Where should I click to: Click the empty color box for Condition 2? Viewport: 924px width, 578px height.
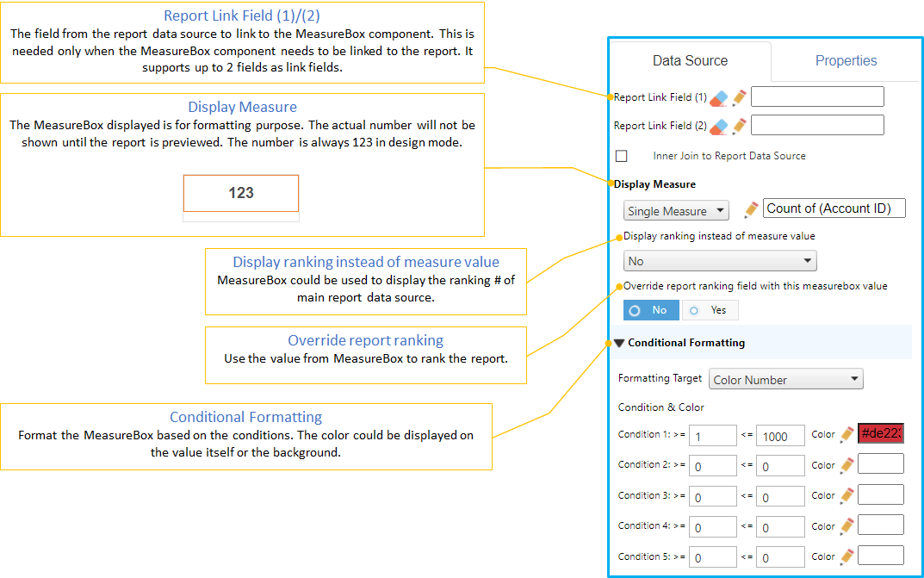click(880, 463)
